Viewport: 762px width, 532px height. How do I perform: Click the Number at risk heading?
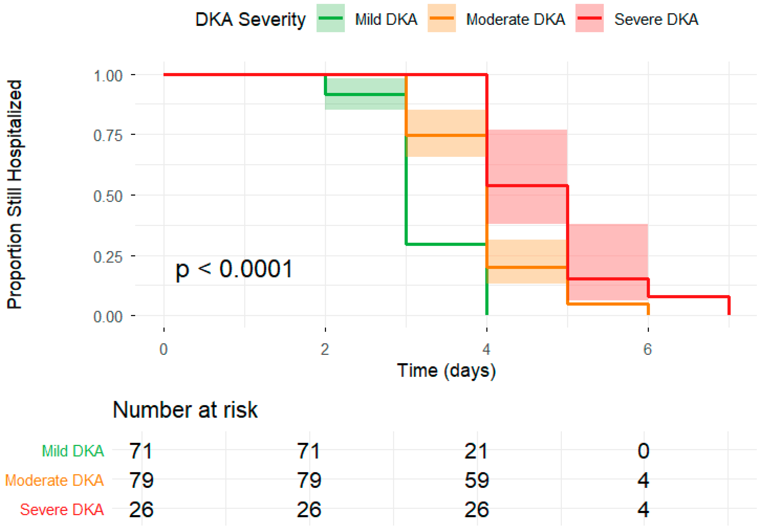185,410
